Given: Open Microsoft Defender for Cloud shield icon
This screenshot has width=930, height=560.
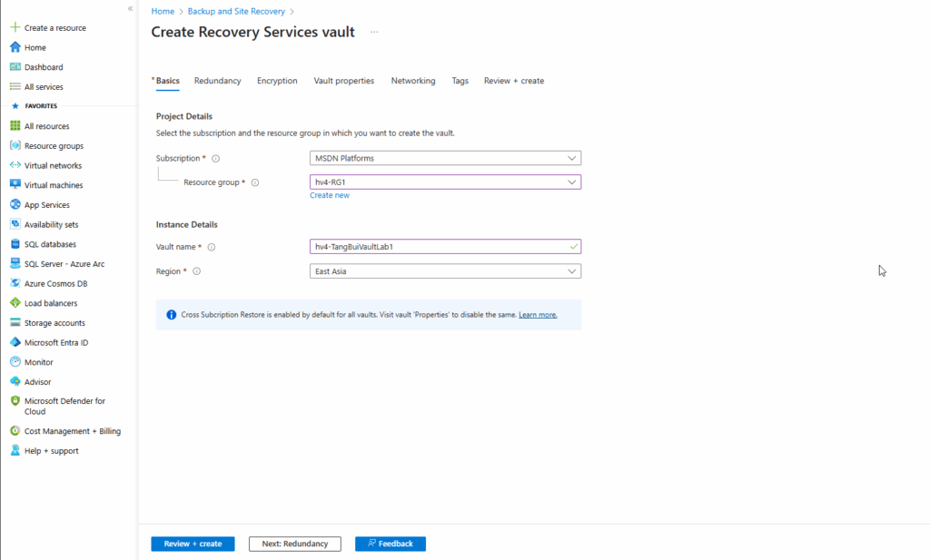Looking at the screenshot, I should point(15,400).
